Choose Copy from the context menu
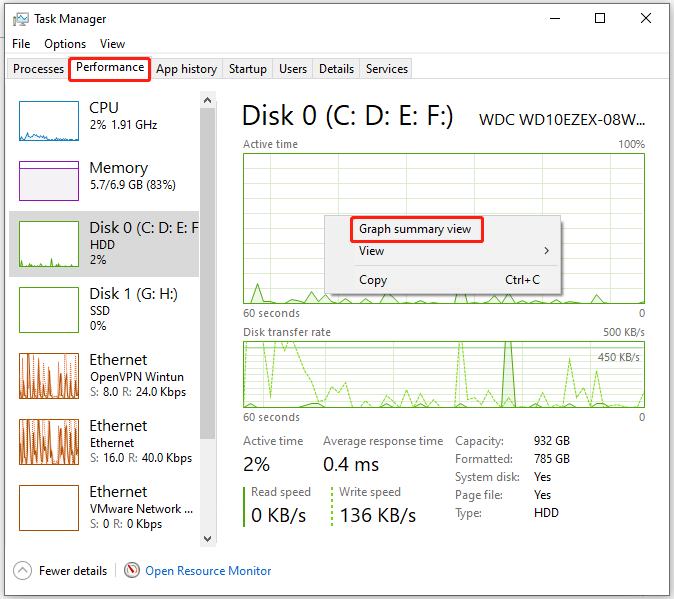The width and height of the screenshot is (674, 599). [x=443, y=280]
